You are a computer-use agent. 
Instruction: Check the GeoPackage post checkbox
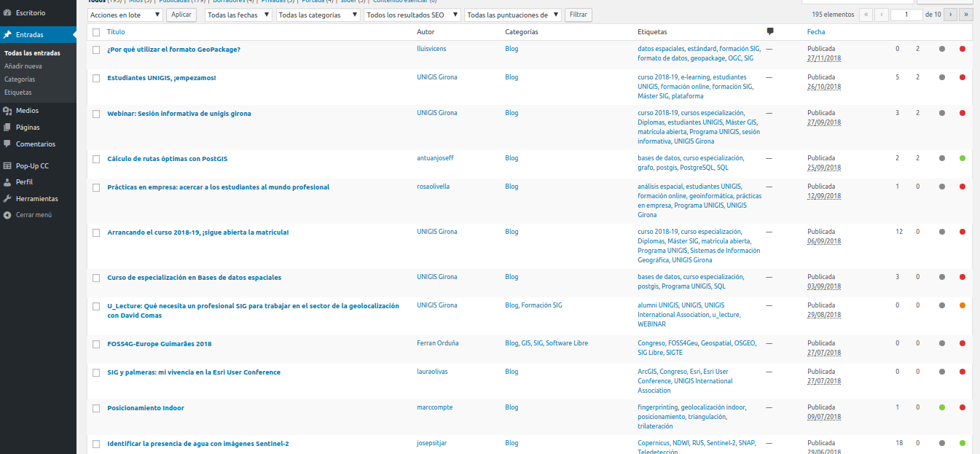click(96, 50)
